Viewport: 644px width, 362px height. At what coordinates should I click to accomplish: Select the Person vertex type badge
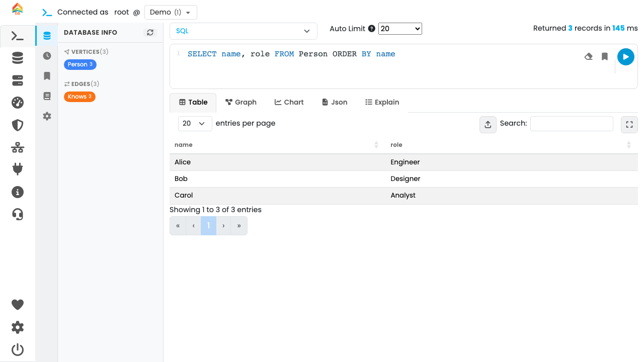pos(80,64)
